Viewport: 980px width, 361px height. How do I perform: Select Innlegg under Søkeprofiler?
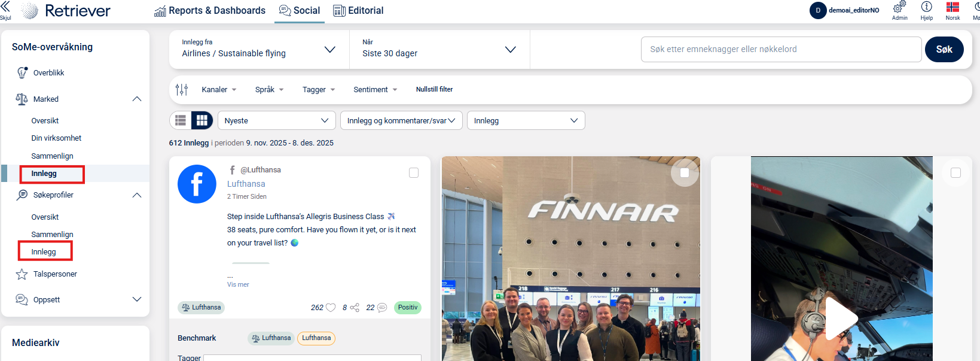pyautogui.click(x=44, y=252)
